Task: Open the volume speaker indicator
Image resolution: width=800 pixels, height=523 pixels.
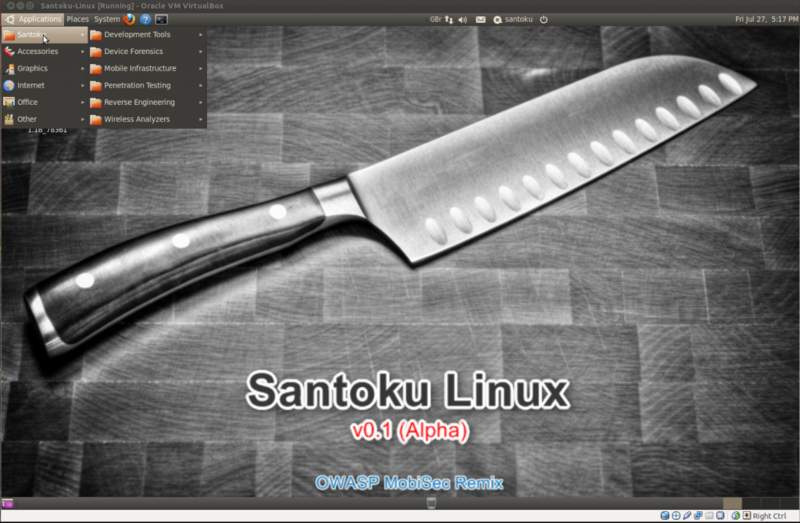Action: [463, 19]
